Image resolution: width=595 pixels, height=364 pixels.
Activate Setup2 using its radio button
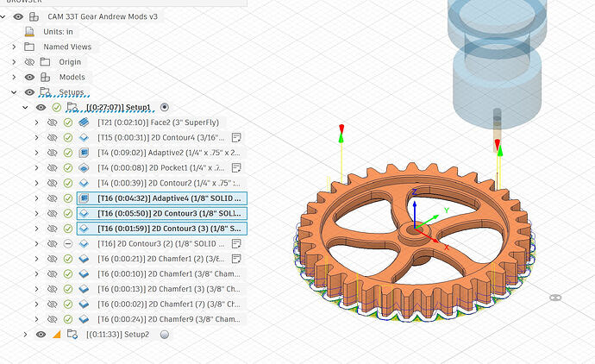pyautogui.click(x=165, y=334)
